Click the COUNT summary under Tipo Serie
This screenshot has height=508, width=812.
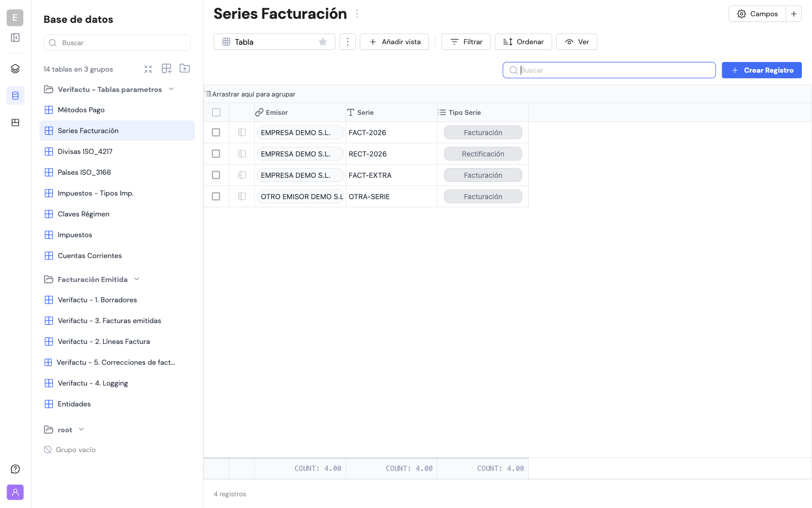(x=483, y=468)
